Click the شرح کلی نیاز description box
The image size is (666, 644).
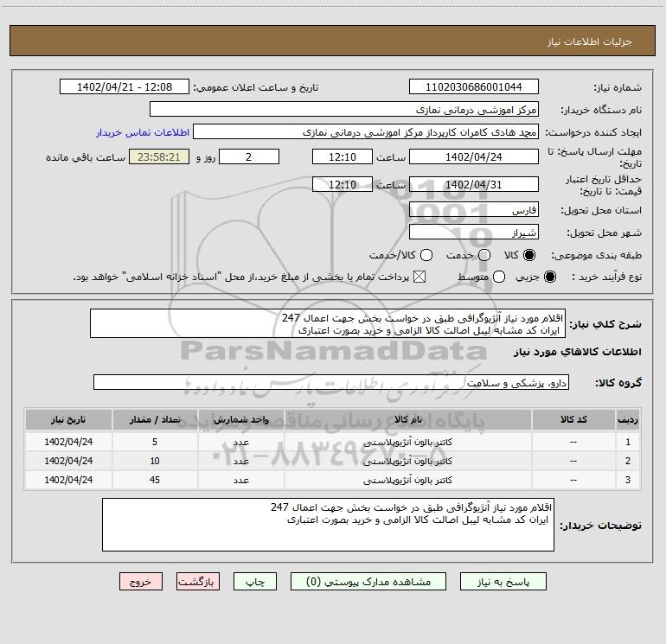(x=328, y=323)
